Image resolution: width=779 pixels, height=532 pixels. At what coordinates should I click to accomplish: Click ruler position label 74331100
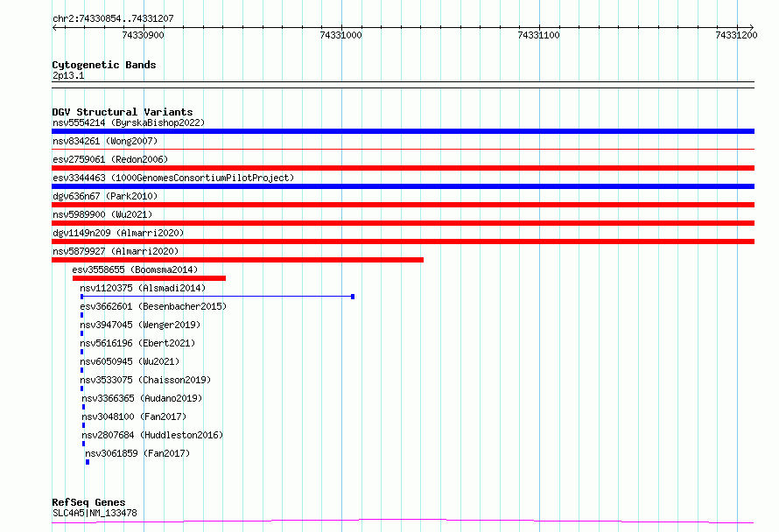(x=538, y=35)
